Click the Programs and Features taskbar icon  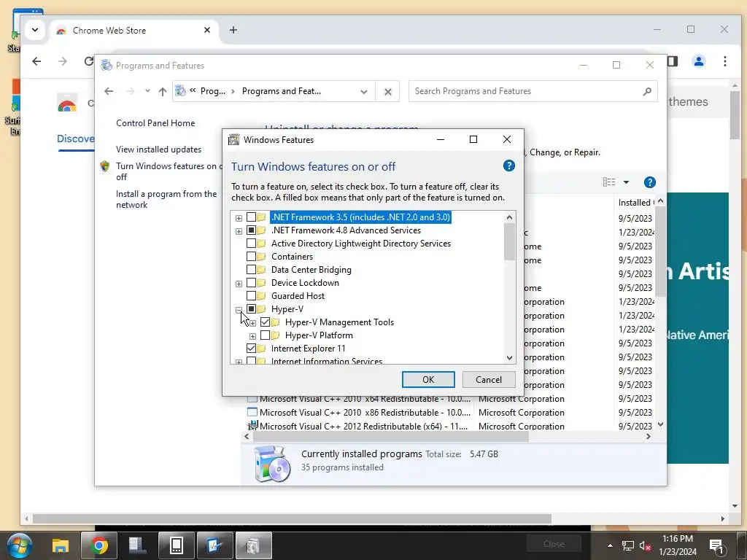tap(253, 545)
